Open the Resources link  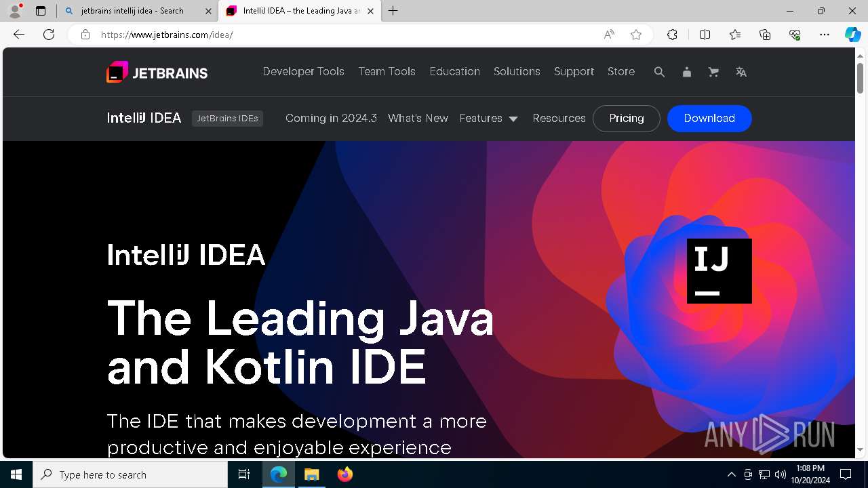559,118
